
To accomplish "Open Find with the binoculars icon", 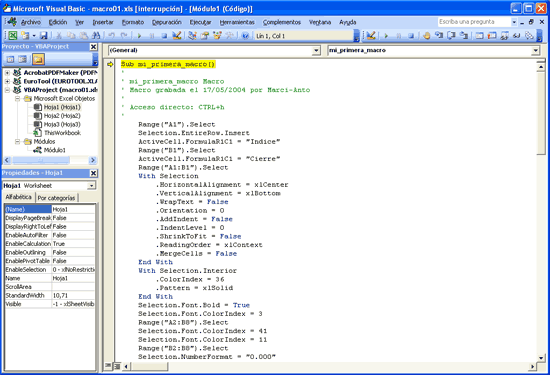I will [x=96, y=35].
